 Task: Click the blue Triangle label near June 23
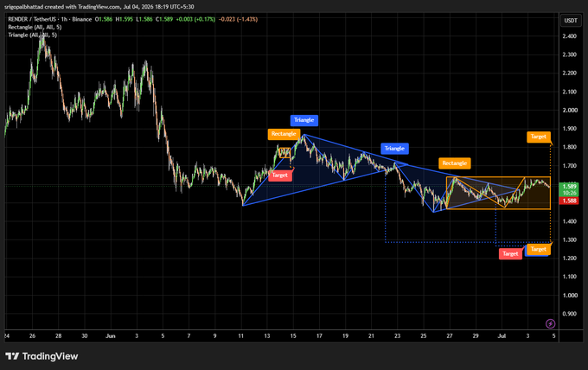tap(394, 149)
